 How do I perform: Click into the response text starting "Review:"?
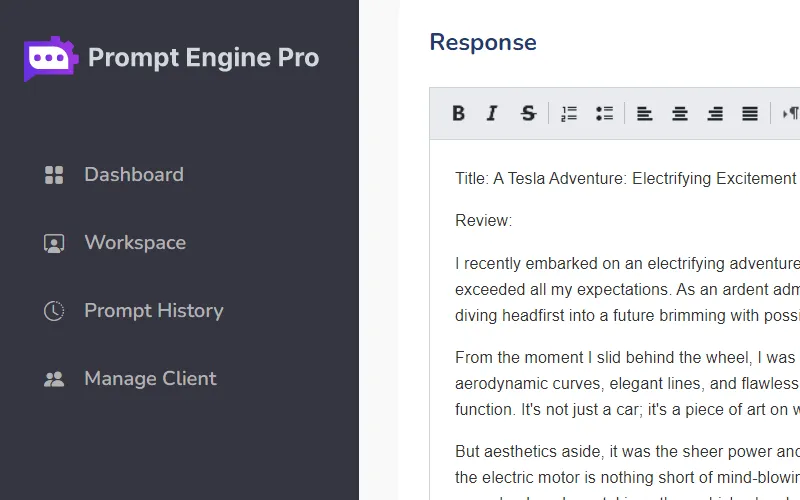tap(484, 220)
